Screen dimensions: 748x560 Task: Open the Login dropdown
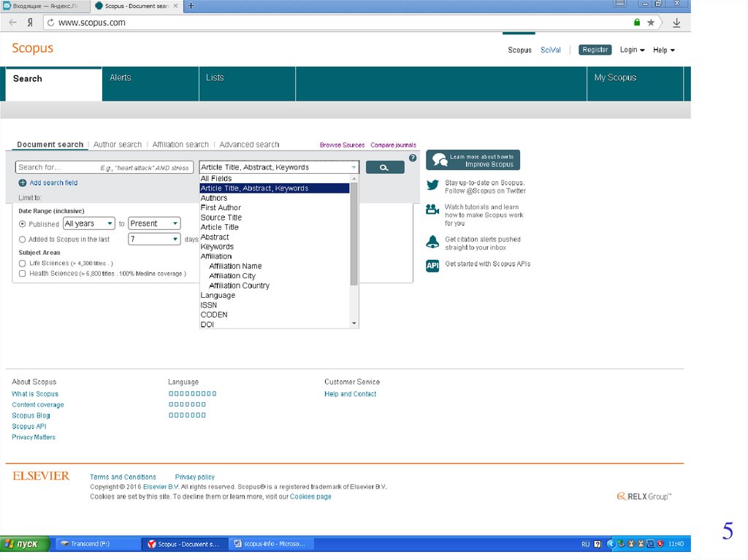click(632, 50)
